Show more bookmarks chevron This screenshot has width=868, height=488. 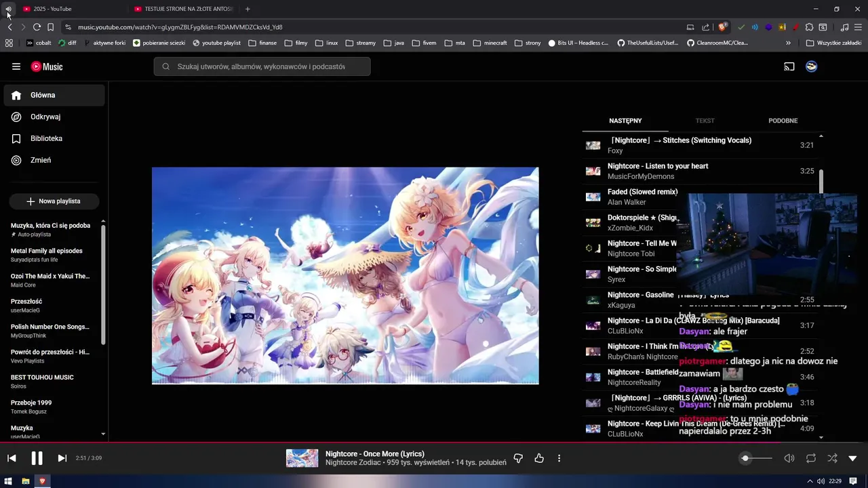point(788,43)
